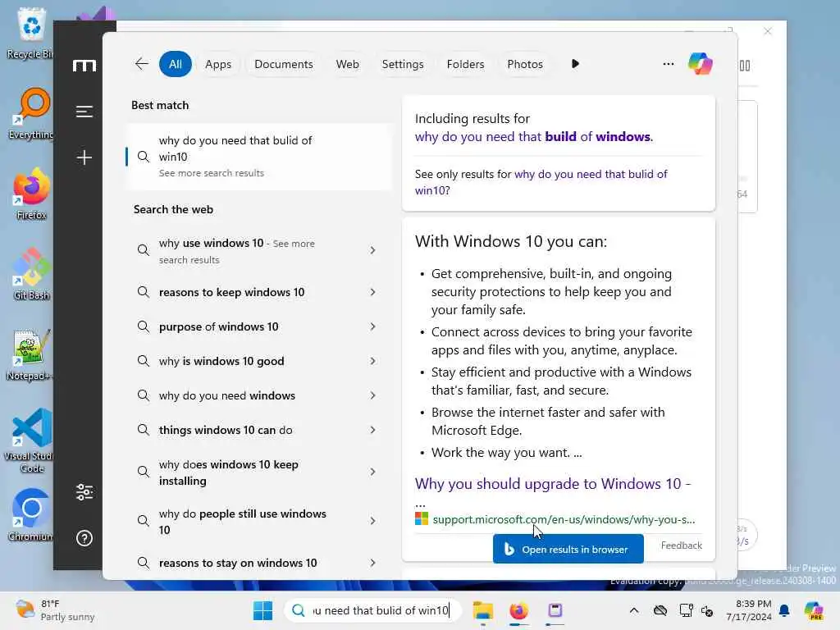The height and width of the screenshot is (630, 840).
Task: Click the logo at the top of the dark sidebar
Action: point(84,66)
